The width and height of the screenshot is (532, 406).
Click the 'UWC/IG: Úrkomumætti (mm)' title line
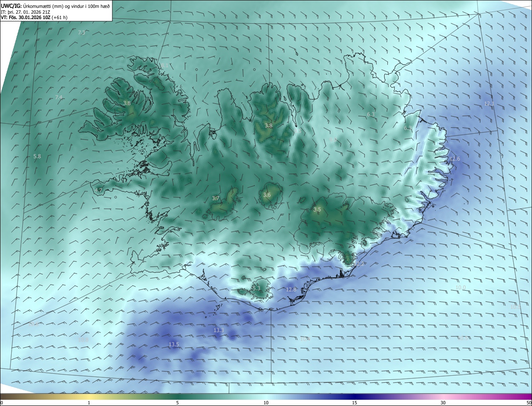click(55, 6)
